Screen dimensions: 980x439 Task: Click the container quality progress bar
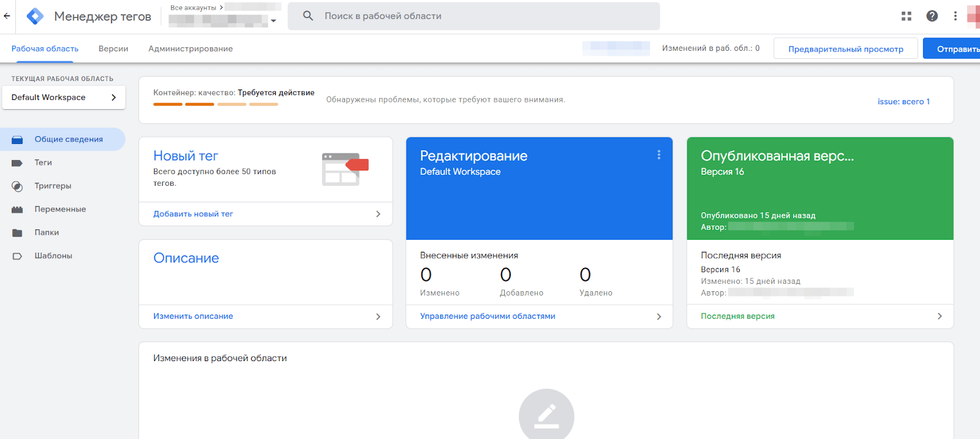pos(216,104)
